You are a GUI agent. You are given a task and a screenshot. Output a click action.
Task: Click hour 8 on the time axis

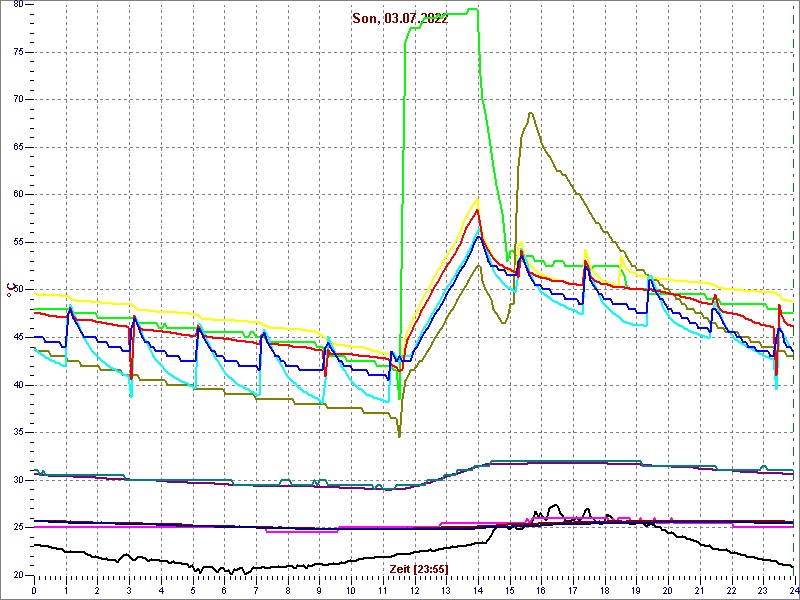pos(287,591)
